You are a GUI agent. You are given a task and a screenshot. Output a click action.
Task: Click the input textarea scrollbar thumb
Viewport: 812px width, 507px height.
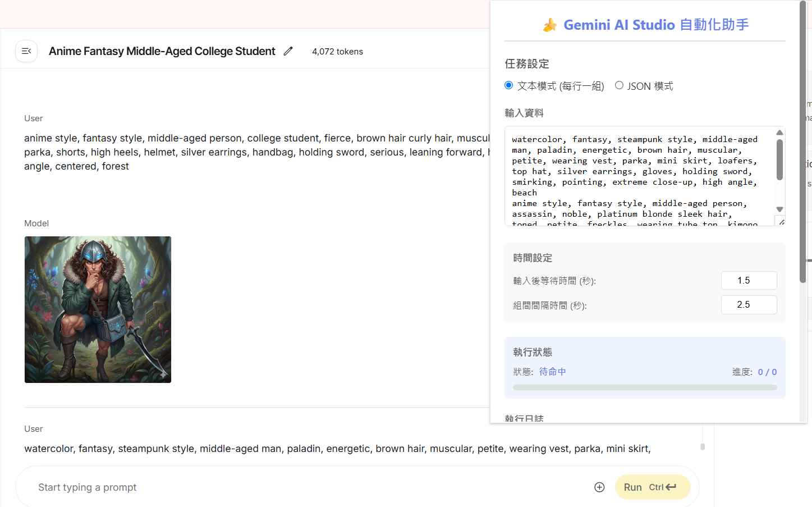pyautogui.click(x=779, y=160)
